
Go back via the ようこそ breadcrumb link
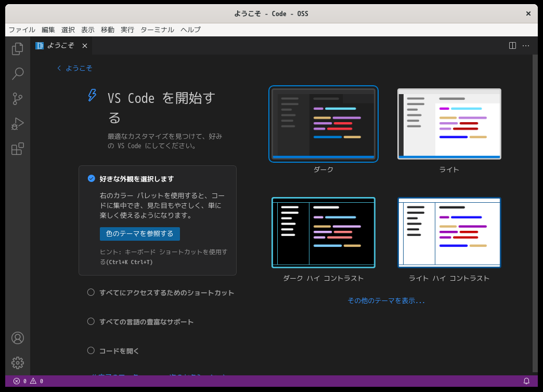(x=75, y=68)
